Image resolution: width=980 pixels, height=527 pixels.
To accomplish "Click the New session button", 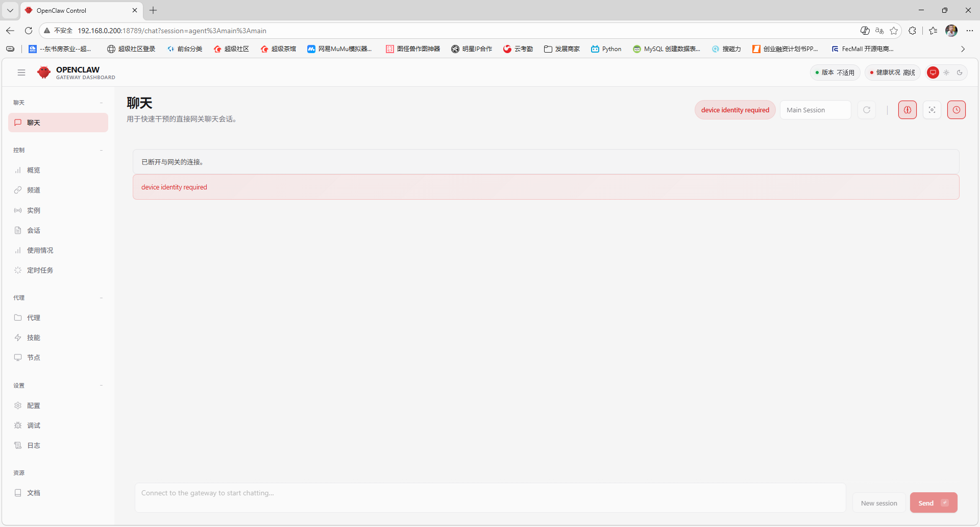I will click(878, 503).
